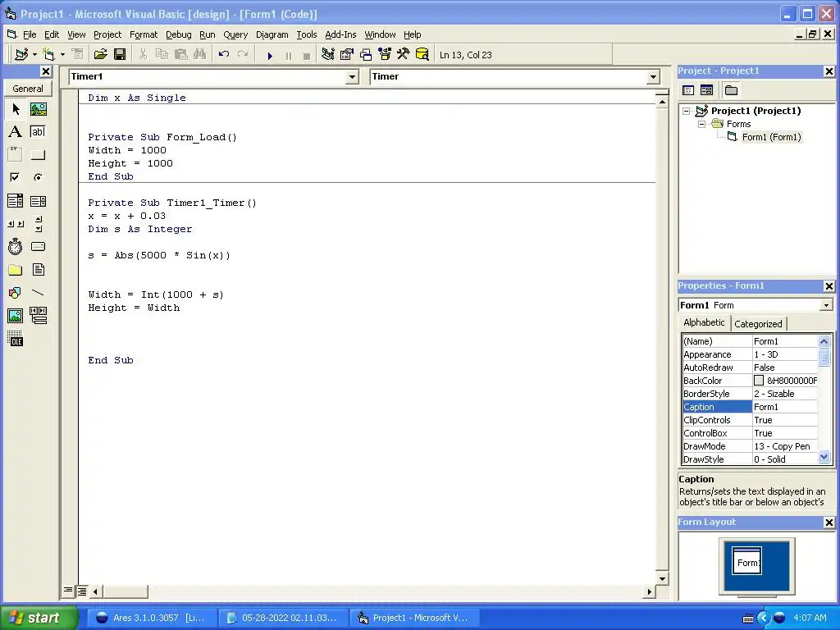Switch to the Ares 3.1.0.3057 taskbar window
The height and width of the screenshot is (630, 840).
152,618
